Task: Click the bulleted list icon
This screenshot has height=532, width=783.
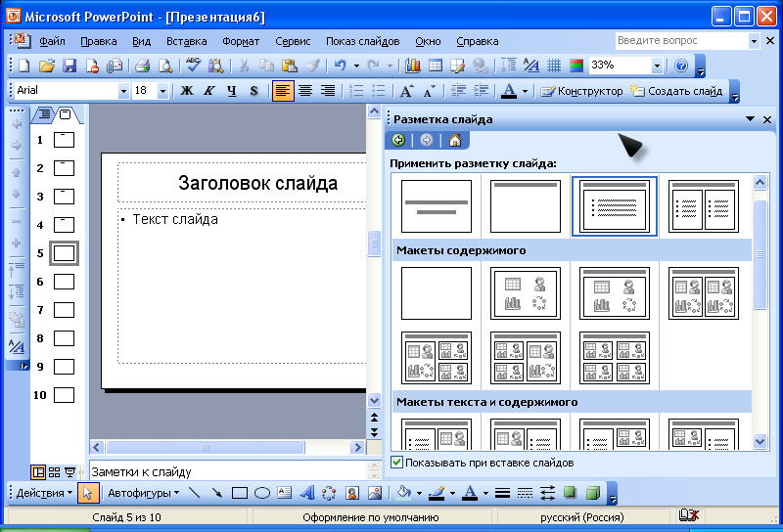Action: click(379, 91)
